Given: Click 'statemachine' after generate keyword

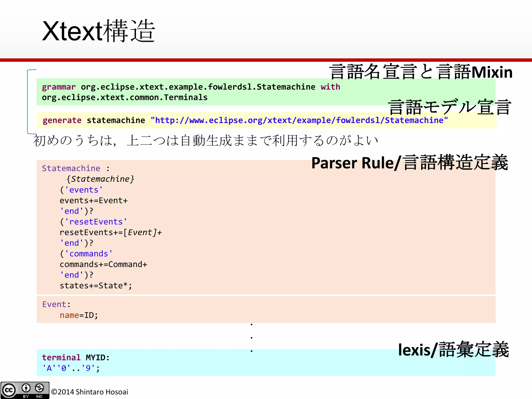Looking at the screenshot, I should [116, 121].
